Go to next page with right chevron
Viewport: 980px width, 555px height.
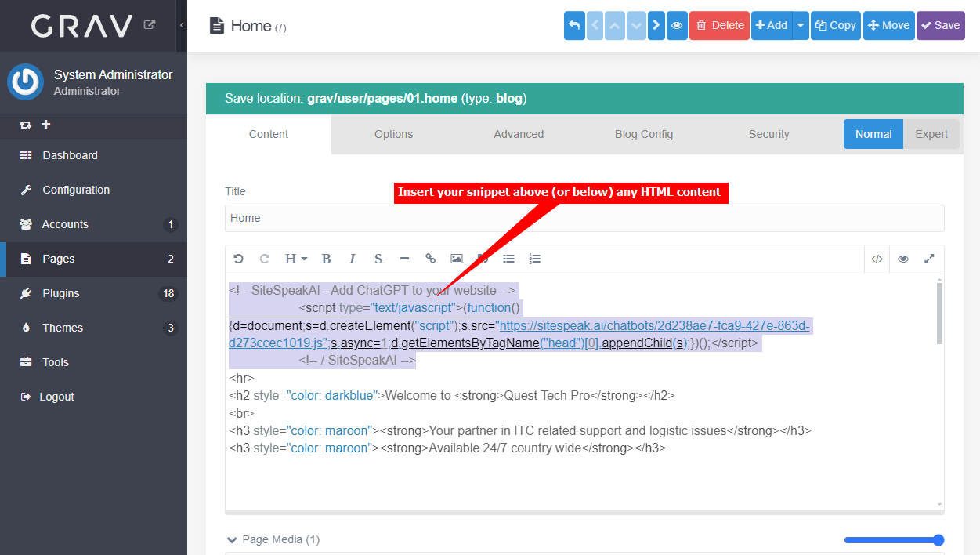[x=656, y=25]
